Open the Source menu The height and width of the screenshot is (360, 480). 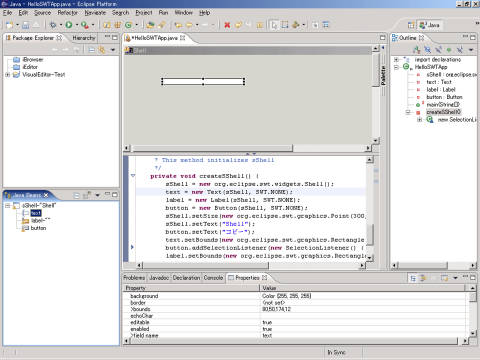[x=42, y=13]
